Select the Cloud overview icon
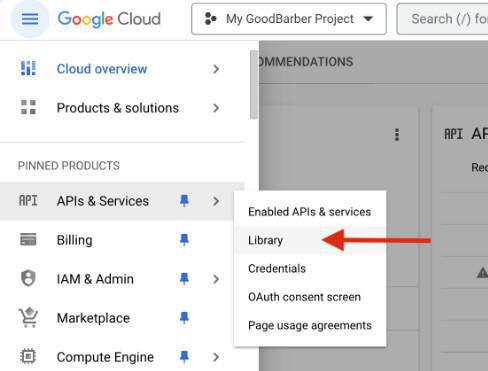The width and height of the screenshot is (488, 371). coord(28,68)
